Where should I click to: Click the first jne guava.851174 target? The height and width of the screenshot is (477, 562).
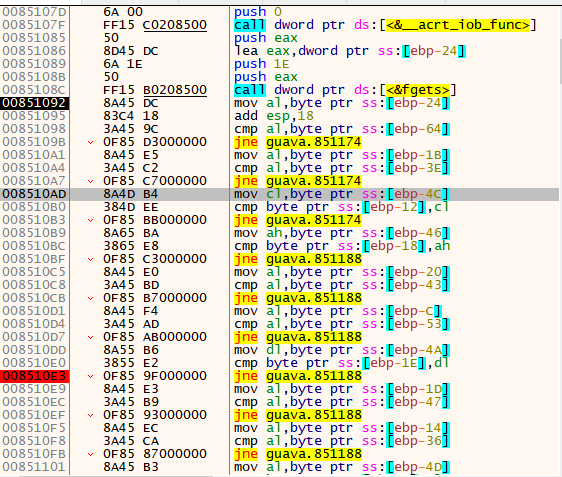(x=314, y=142)
